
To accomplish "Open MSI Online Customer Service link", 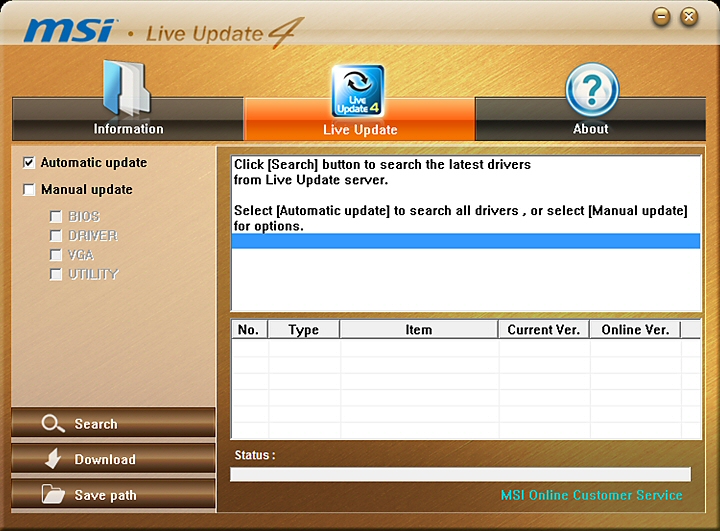I will pyautogui.click(x=591, y=495).
